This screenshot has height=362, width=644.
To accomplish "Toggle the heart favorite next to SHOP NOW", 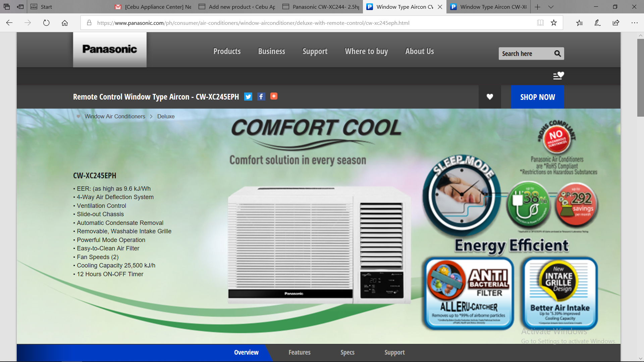I will tap(490, 97).
